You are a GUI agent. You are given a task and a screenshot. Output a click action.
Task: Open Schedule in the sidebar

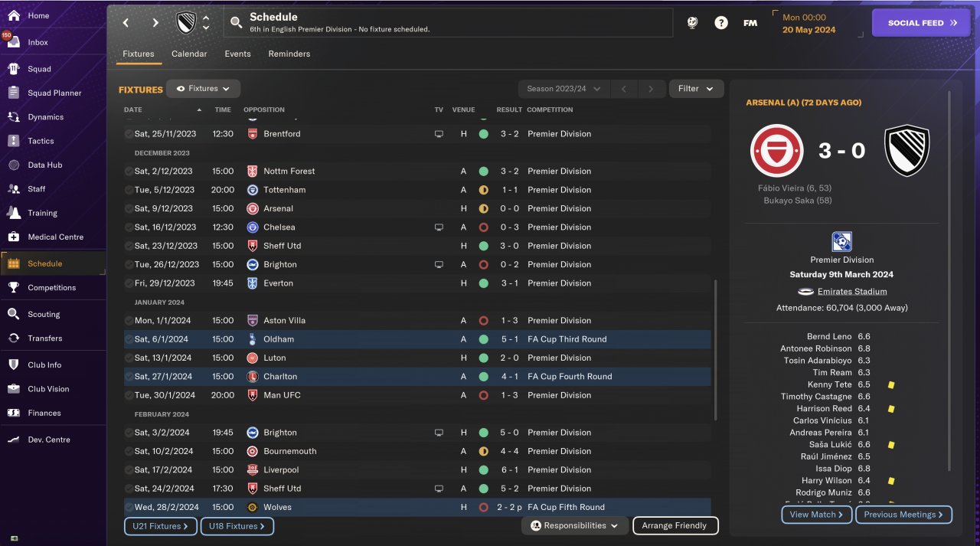pyautogui.click(x=53, y=263)
